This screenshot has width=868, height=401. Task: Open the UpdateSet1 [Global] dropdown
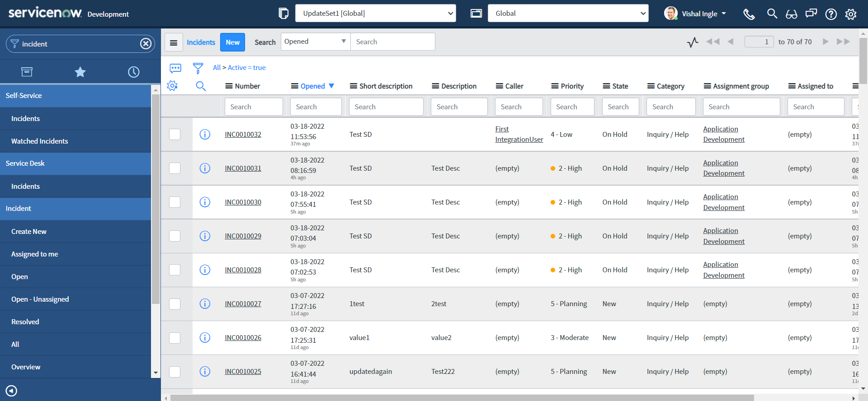pyautogui.click(x=375, y=14)
